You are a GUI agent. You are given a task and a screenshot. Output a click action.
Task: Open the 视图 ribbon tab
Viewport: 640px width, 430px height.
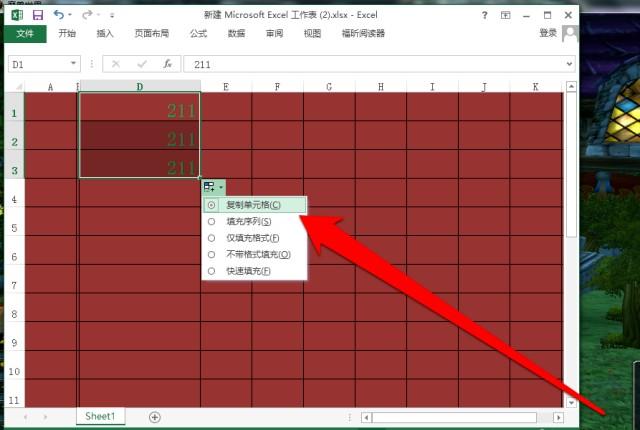click(312, 33)
